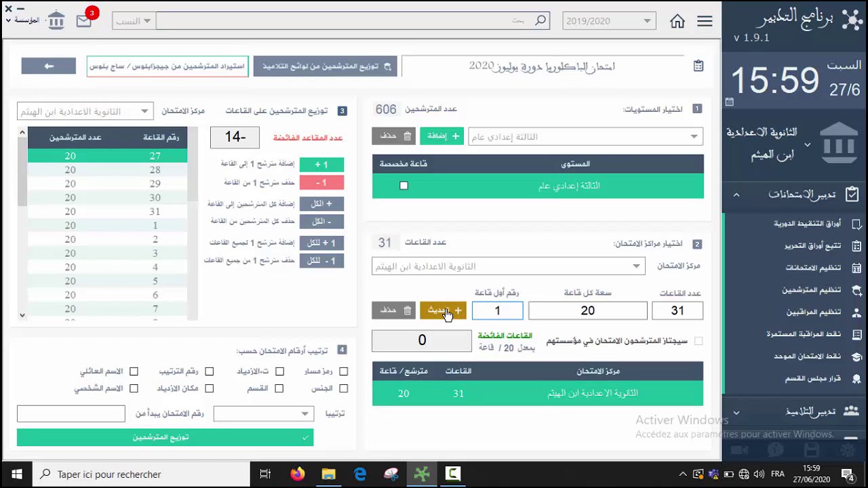Image resolution: width=868 pixels, height=488 pixels.
Task: Open the level selector الثالثة إعدادي عام dropdown
Action: tap(585, 137)
